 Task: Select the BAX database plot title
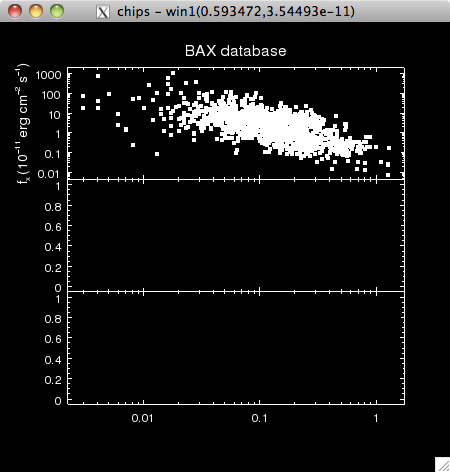[x=235, y=51]
